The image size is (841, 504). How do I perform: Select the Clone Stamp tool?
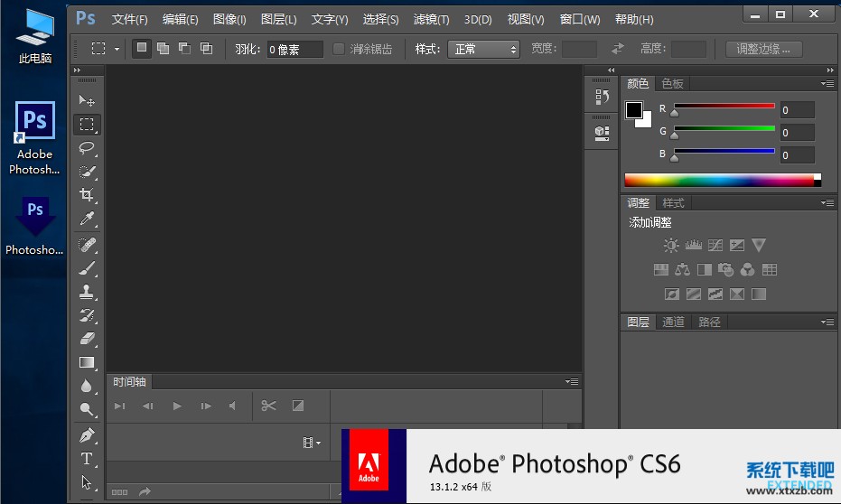[87, 292]
